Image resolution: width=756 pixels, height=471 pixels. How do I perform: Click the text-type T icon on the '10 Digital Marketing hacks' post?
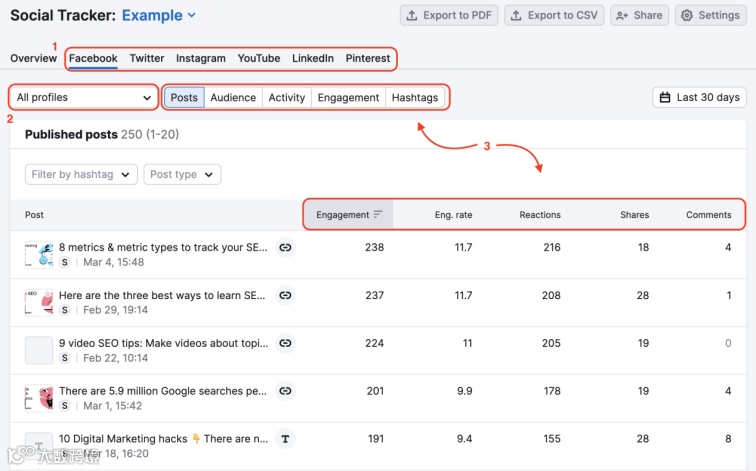[285, 439]
